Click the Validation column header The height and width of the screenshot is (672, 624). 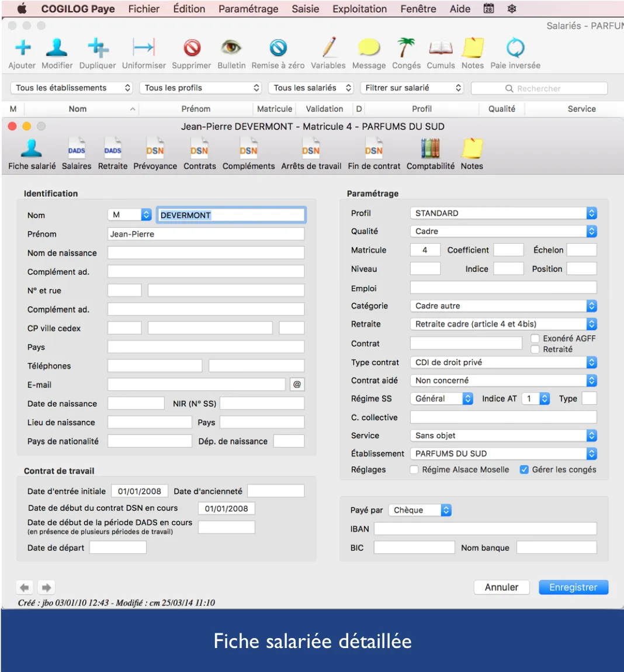click(324, 109)
